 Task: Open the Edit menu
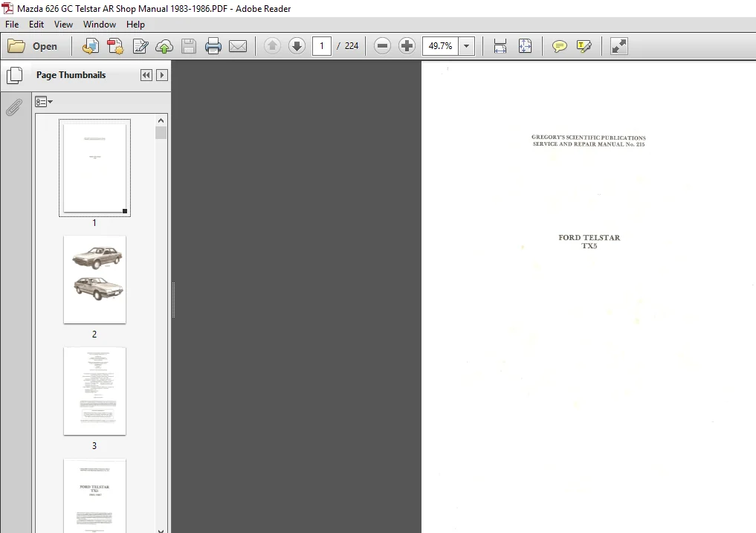(x=36, y=24)
